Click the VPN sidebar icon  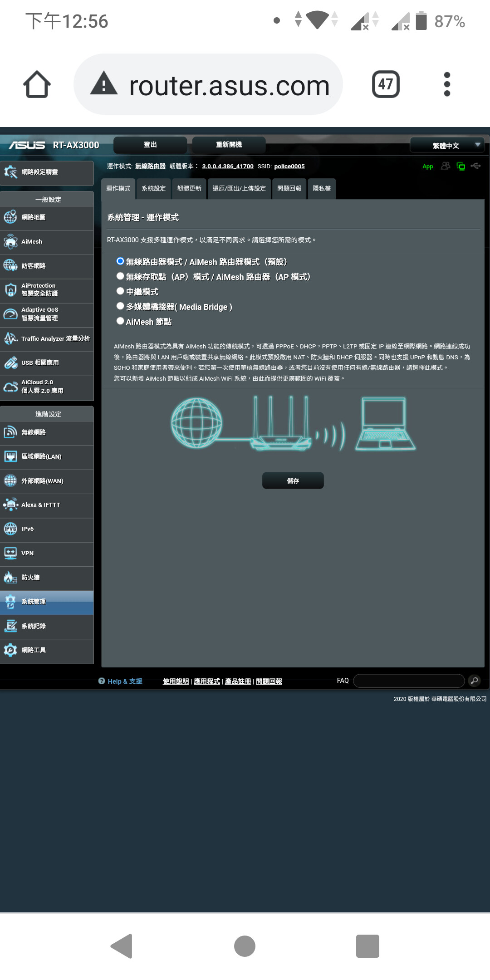click(x=10, y=553)
